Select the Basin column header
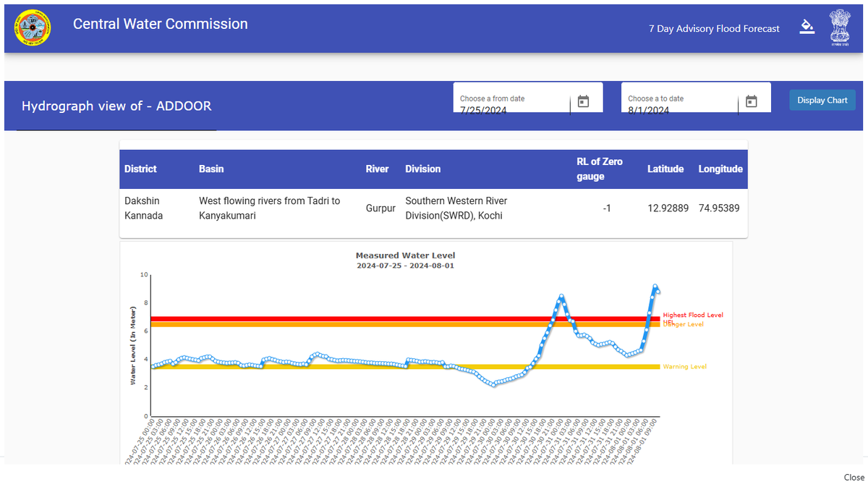Viewport: 868px width, 495px height. point(211,169)
